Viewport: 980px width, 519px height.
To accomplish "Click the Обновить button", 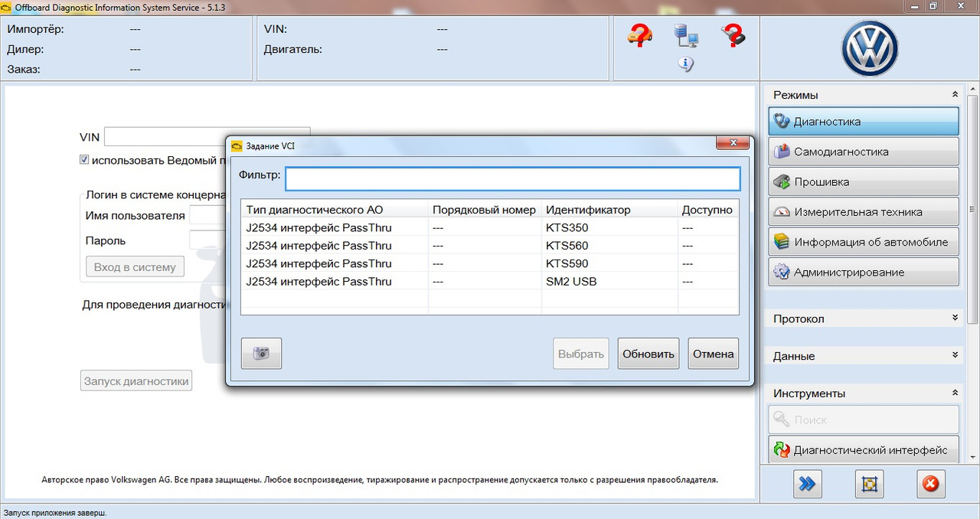I will pos(648,354).
